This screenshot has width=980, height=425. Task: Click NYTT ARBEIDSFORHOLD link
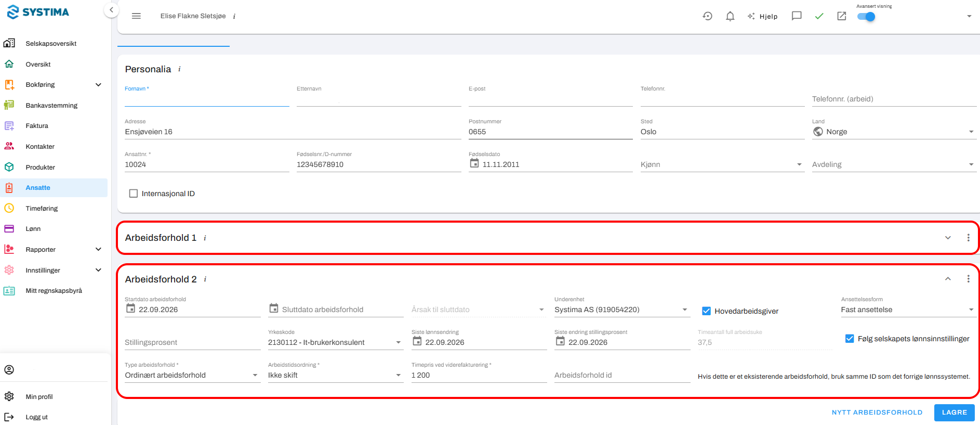point(877,413)
